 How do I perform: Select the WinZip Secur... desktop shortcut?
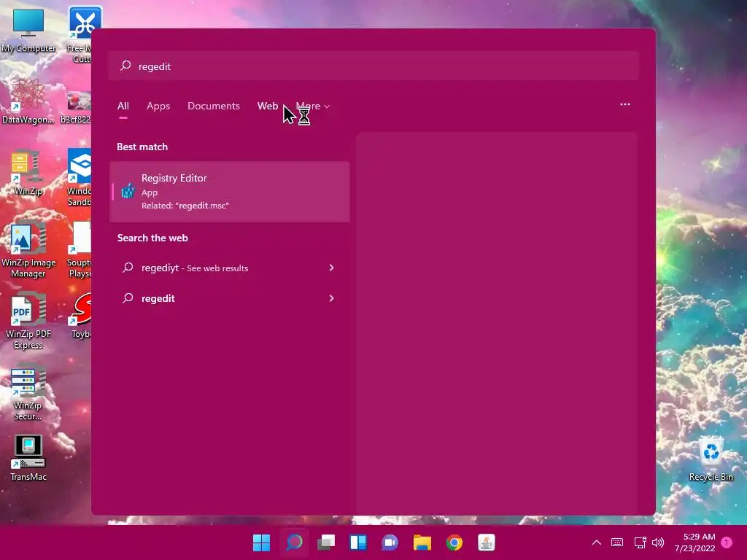click(28, 392)
